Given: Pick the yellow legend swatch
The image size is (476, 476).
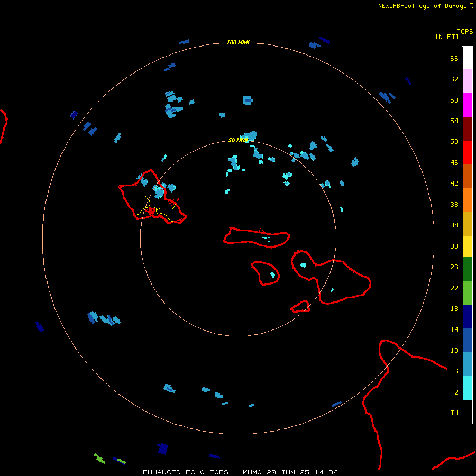Looking at the screenshot, I should click(467, 246).
